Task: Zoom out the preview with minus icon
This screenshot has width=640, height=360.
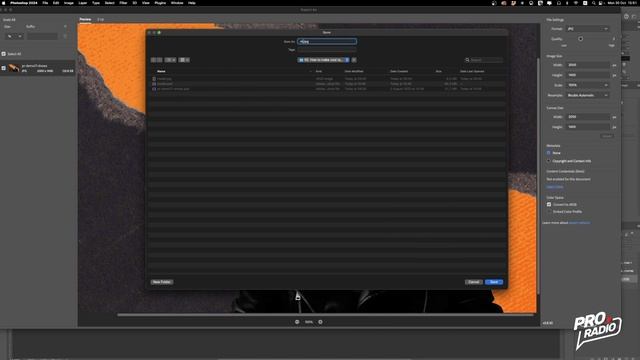Action: (x=297, y=322)
